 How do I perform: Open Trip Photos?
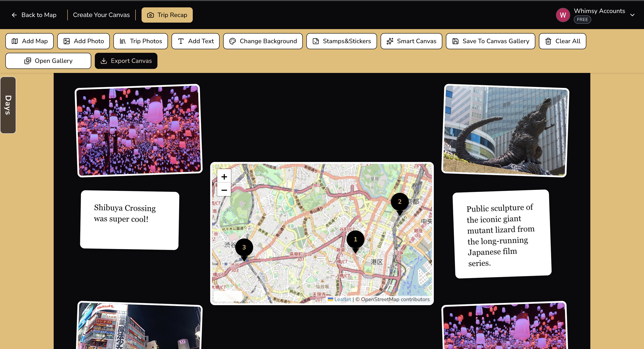pyautogui.click(x=140, y=41)
